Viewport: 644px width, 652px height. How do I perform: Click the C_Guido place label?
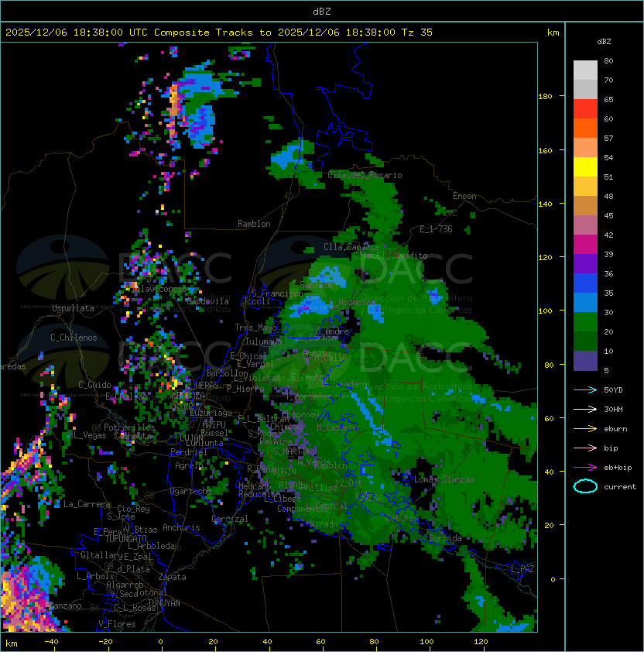(94, 385)
